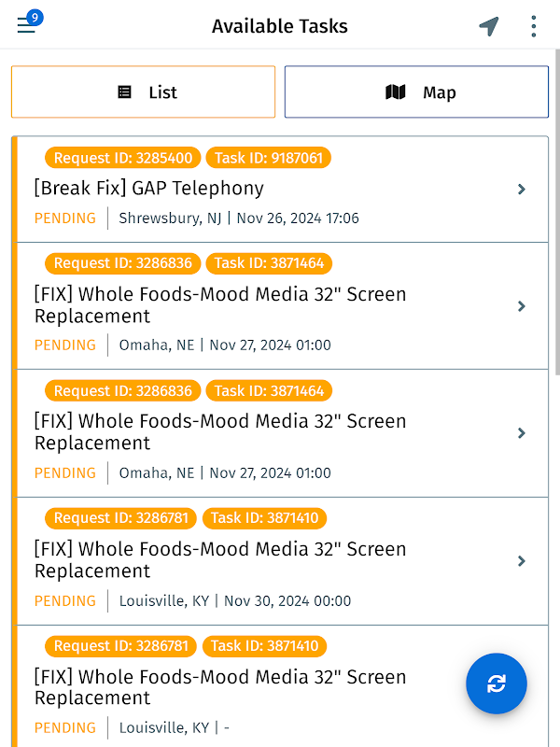Click the Available Tasks page title
The image size is (560, 747).
(x=280, y=26)
